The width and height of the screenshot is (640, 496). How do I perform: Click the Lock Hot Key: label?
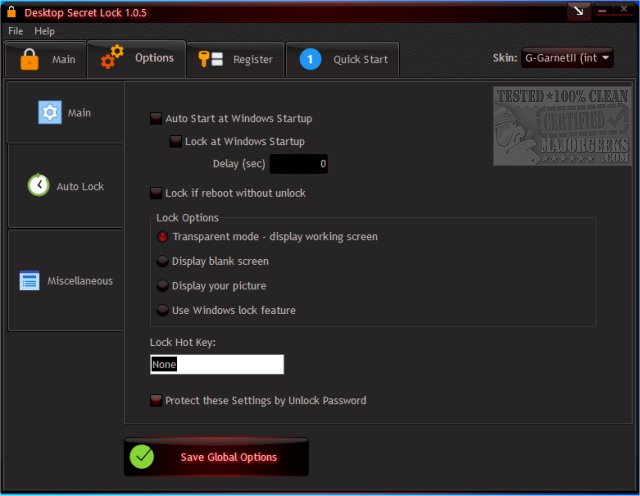[x=182, y=342]
